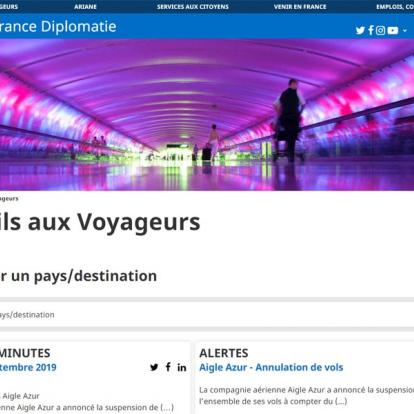Open the Instagram icon in the header

[380, 30]
